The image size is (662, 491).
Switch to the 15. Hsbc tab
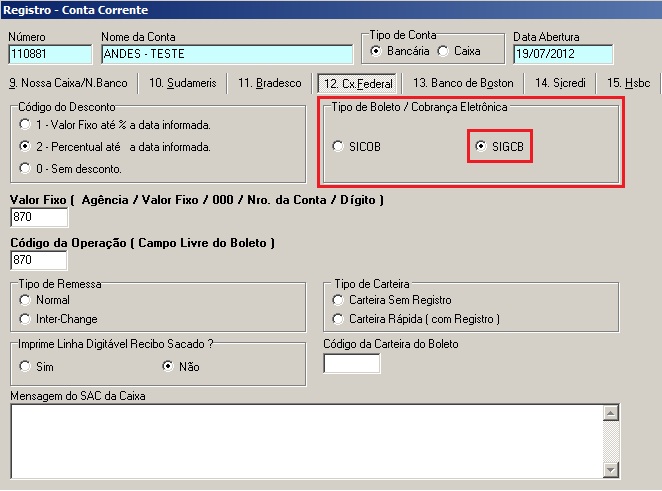point(628,83)
